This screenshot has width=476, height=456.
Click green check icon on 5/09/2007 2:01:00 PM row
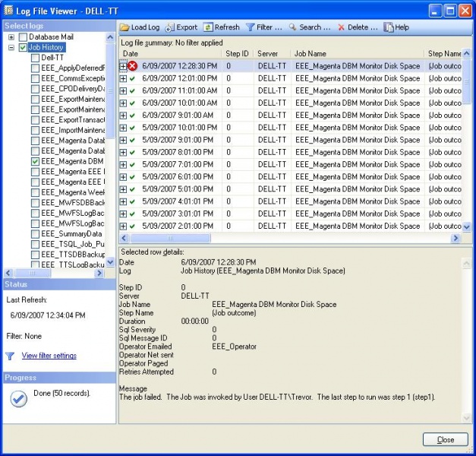[132, 226]
